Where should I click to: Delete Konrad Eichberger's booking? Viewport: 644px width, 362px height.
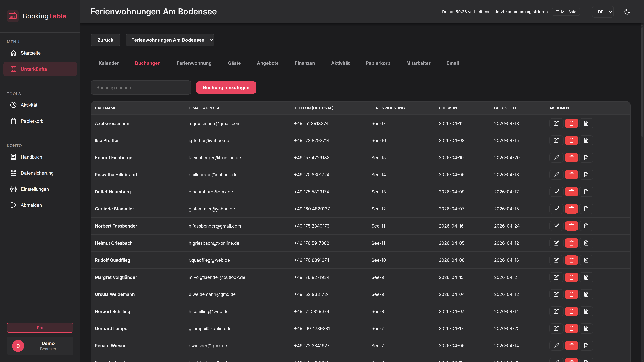pyautogui.click(x=572, y=158)
